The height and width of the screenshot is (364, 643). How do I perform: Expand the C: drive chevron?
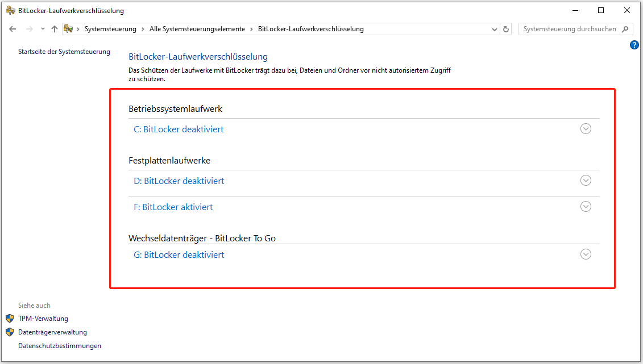tap(586, 128)
